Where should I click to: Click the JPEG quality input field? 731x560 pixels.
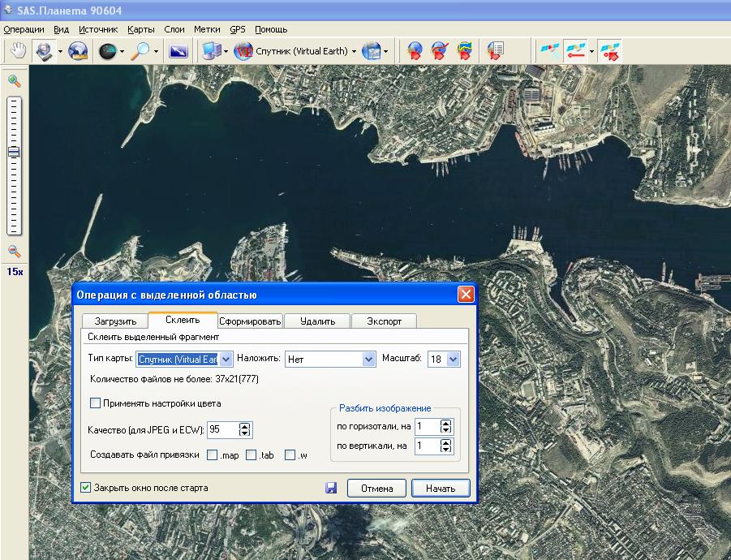tap(222, 429)
